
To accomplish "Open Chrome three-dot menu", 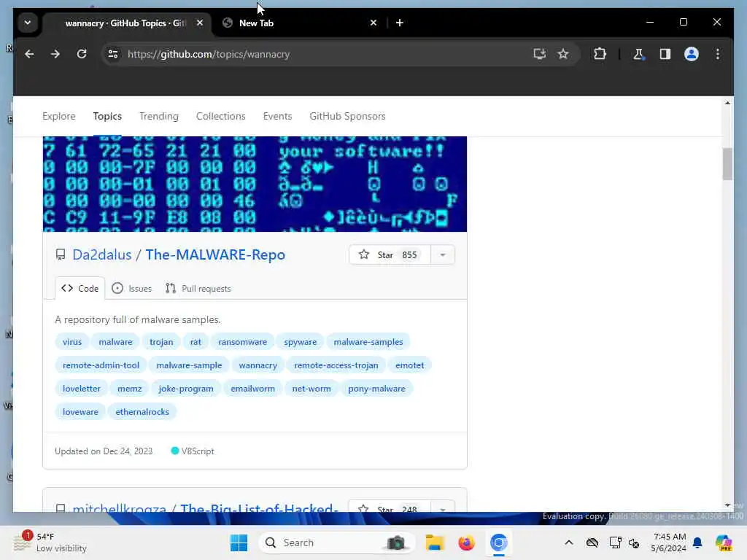I will (718, 54).
